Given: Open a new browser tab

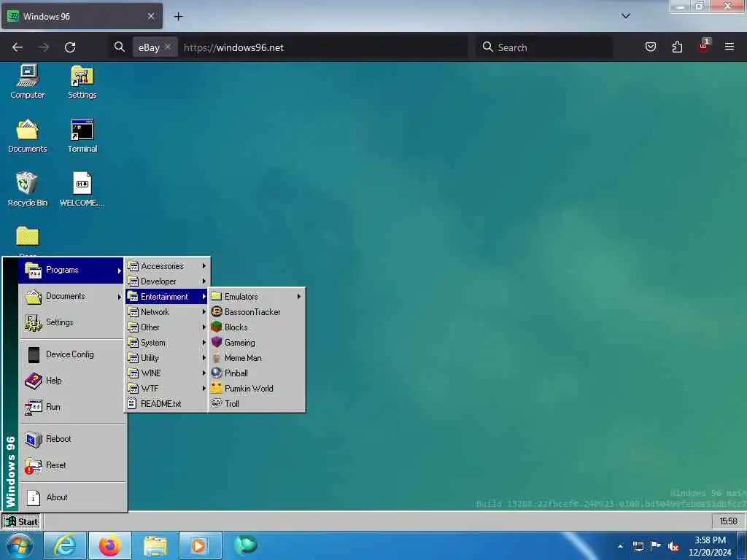Looking at the screenshot, I should (178, 16).
